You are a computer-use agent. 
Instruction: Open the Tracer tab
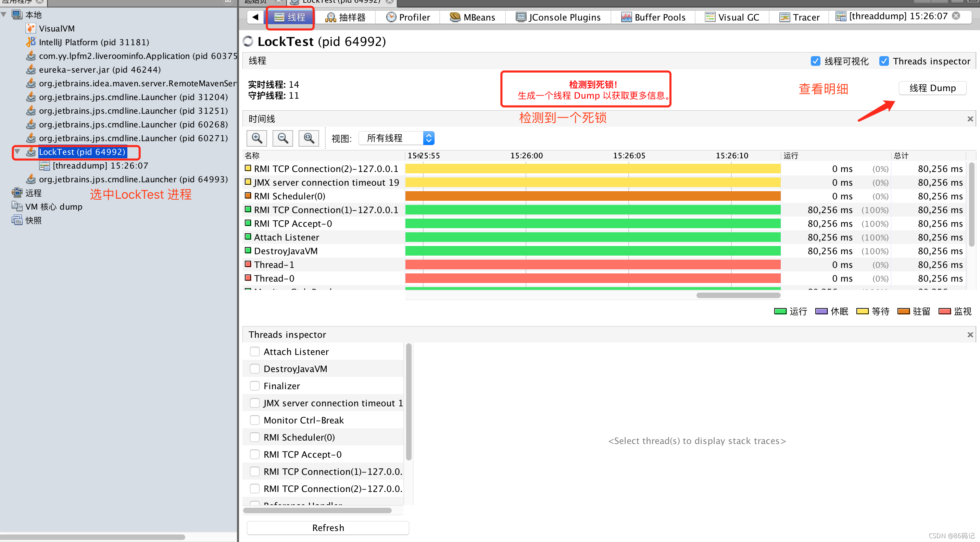coord(799,17)
